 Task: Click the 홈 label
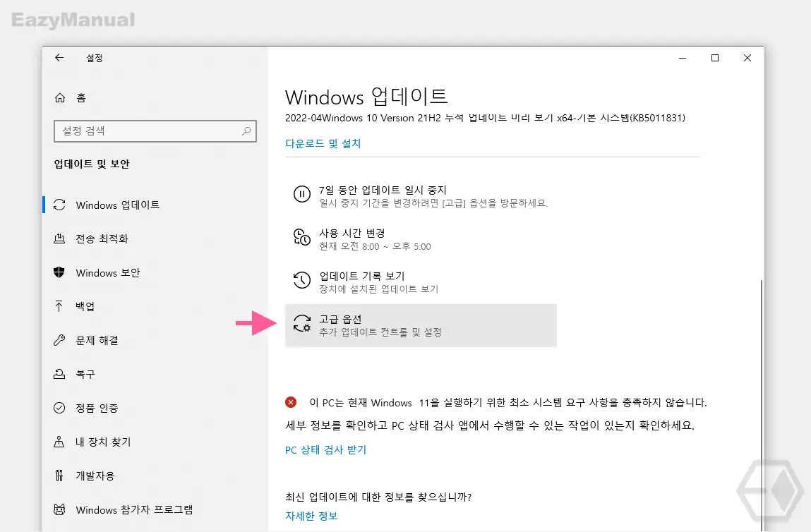point(81,97)
